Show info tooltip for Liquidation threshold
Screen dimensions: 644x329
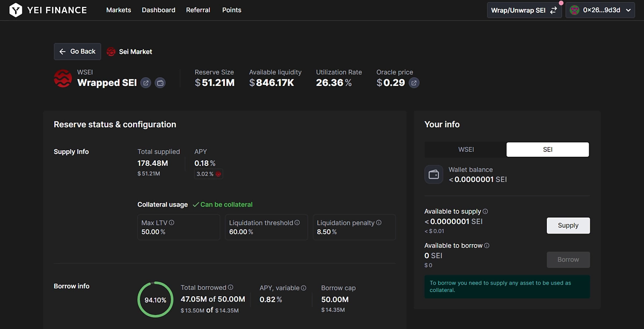coord(297,222)
